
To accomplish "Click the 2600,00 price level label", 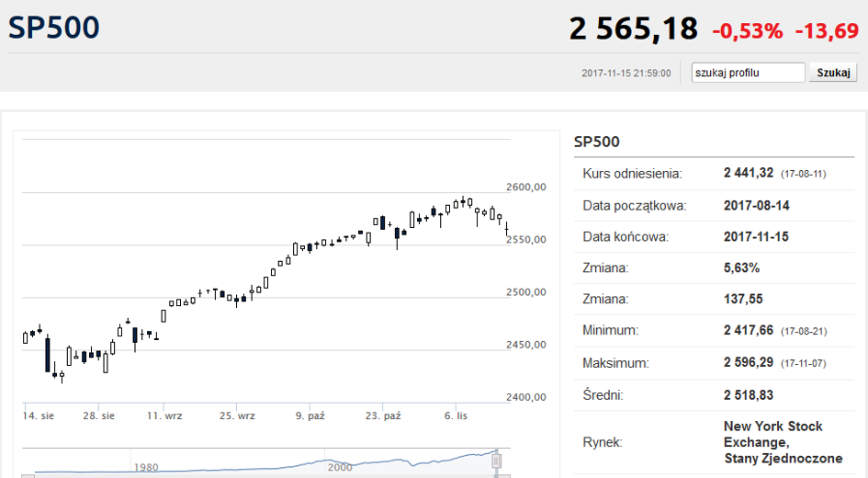I will [526, 187].
